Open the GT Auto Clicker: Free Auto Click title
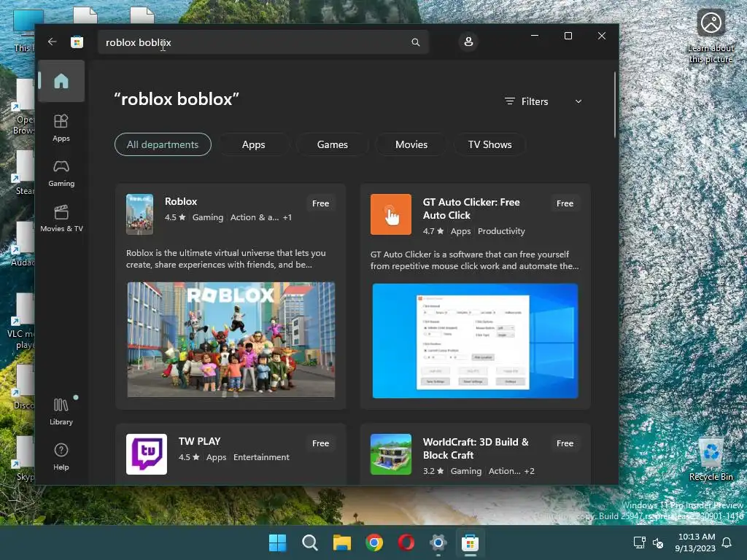 pyautogui.click(x=471, y=209)
